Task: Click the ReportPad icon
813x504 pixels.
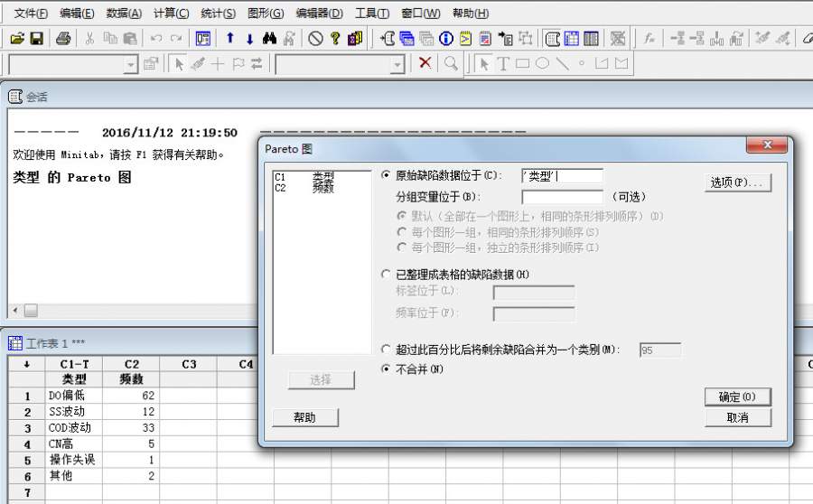Action: [x=485, y=38]
